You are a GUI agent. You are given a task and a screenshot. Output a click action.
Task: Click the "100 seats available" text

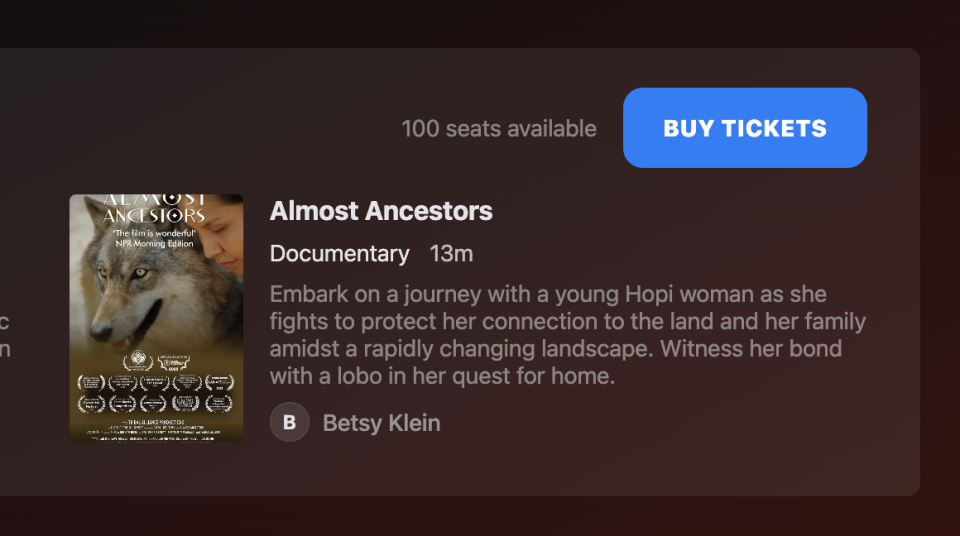tap(498, 129)
